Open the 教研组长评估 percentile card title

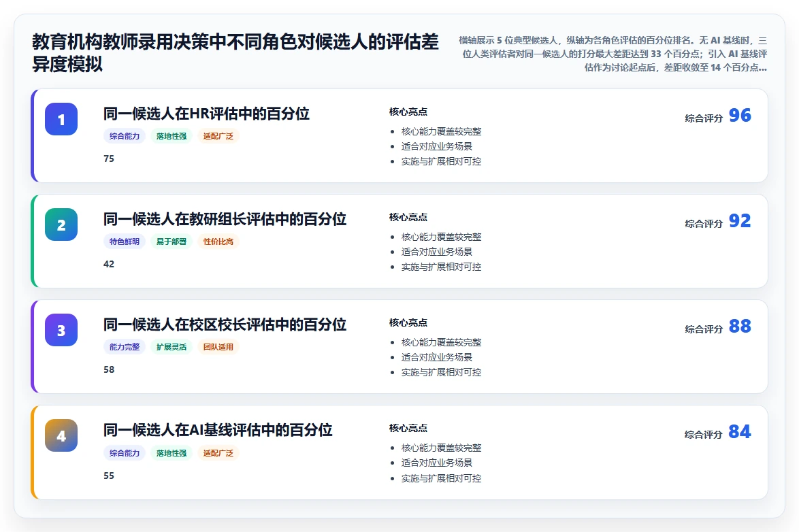tap(225, 219)
